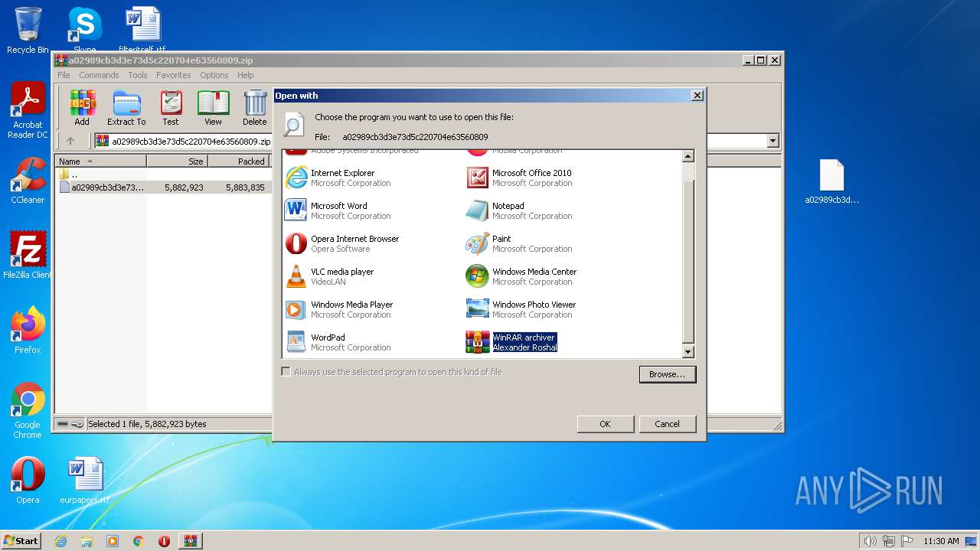Select the parent folder '..' row
980x551 pixels.
[163, 174]
